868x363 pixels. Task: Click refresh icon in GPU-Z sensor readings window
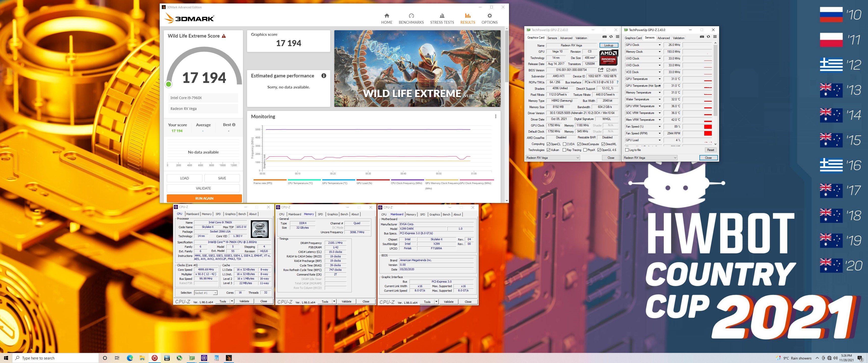pyautogui.click(x=708, y=37)
